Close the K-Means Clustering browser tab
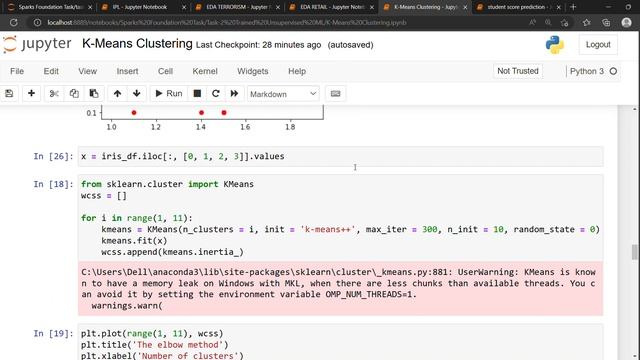The image size is (640, 360). [x=465, y=7]
